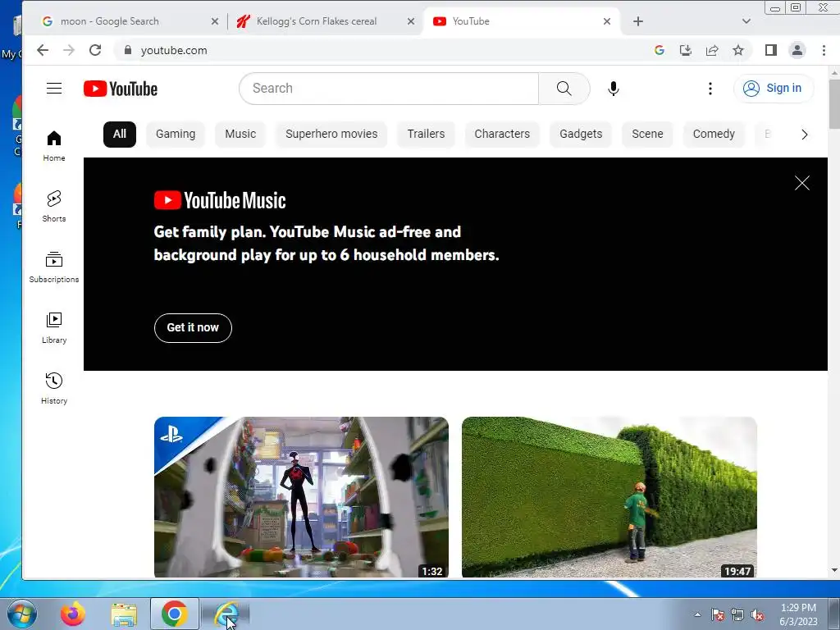
Task: Show more category chips with right arrow
Action: (804, 135)
